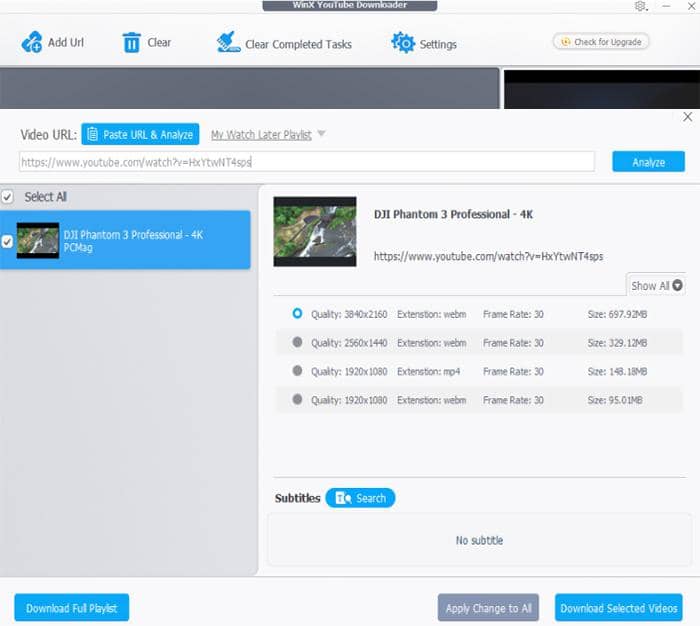The image size is (700, 626).
Task: Expand the Show All formats arrow
Action: (x=677, y=285)
